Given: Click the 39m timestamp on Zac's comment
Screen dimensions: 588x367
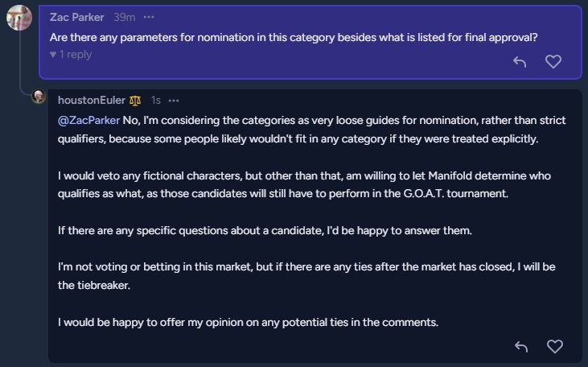Looking at the screenshot, I should [125, 17].
